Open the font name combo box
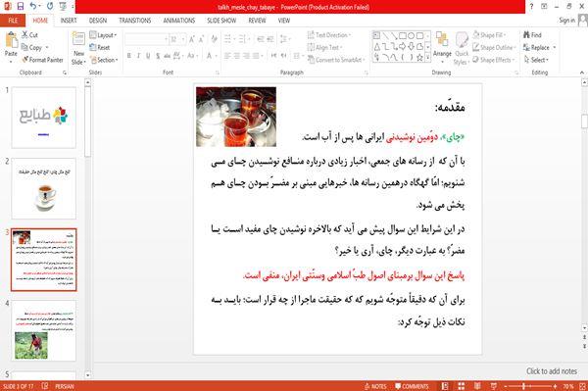 [x=146, y=39]
